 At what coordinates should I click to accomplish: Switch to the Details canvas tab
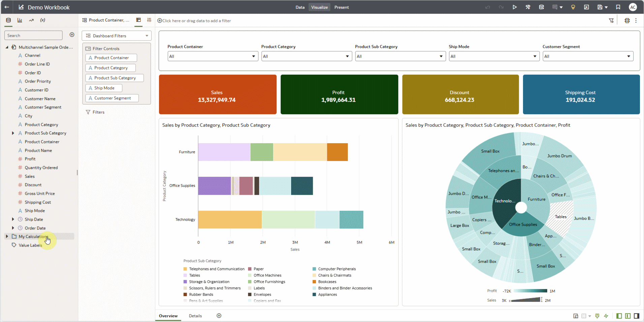tap(195, 316)
